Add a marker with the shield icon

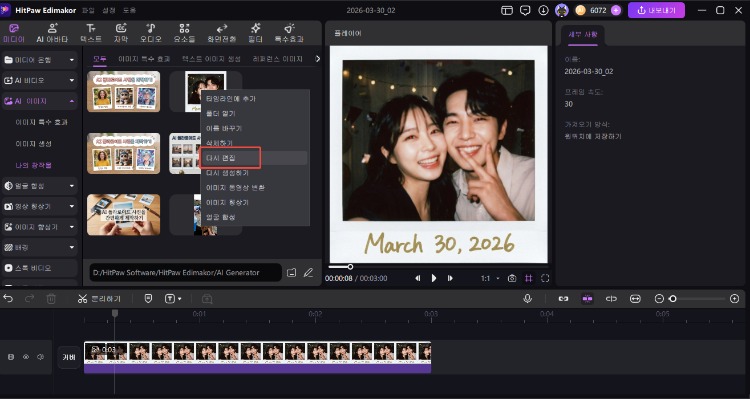coord(148,299)
